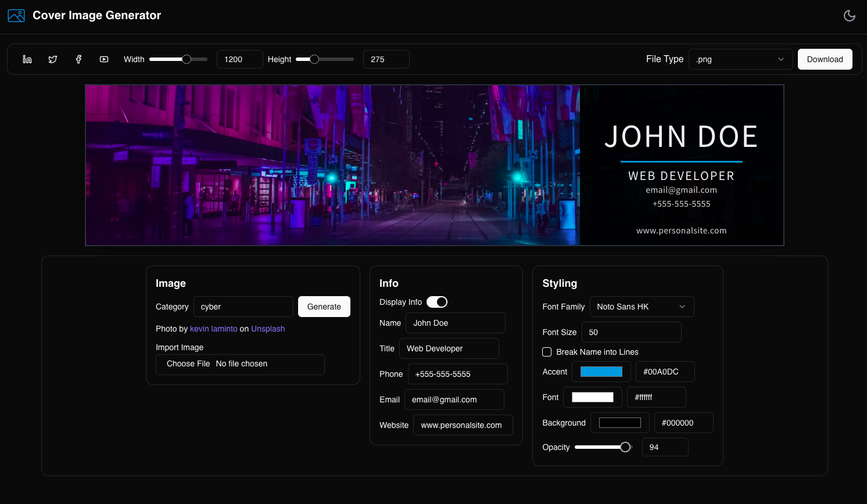
Task: Click the Info panel heading
Action: click(x=389, y=283)
